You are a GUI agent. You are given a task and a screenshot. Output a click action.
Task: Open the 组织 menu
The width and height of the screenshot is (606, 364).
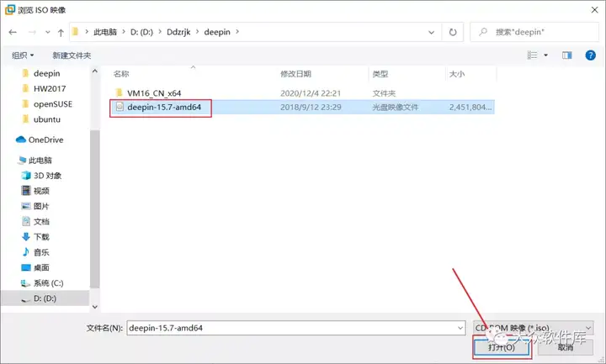[23, 55]
